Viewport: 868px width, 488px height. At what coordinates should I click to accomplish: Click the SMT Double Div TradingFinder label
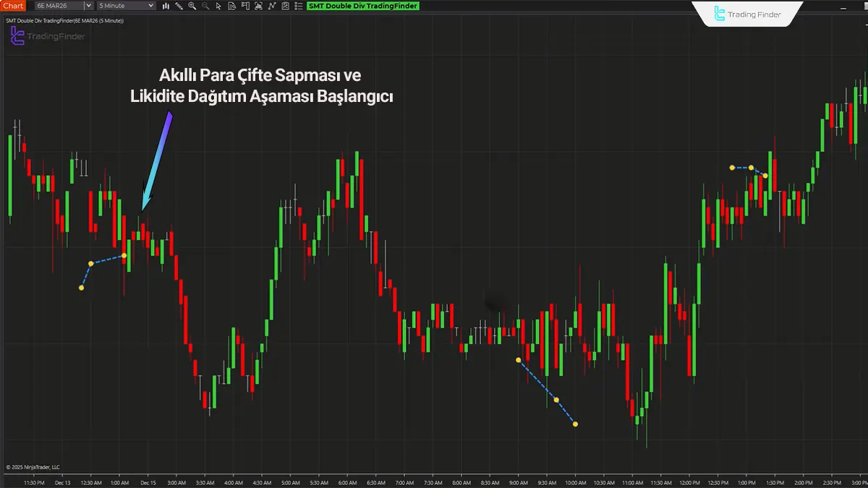(364, 5)
